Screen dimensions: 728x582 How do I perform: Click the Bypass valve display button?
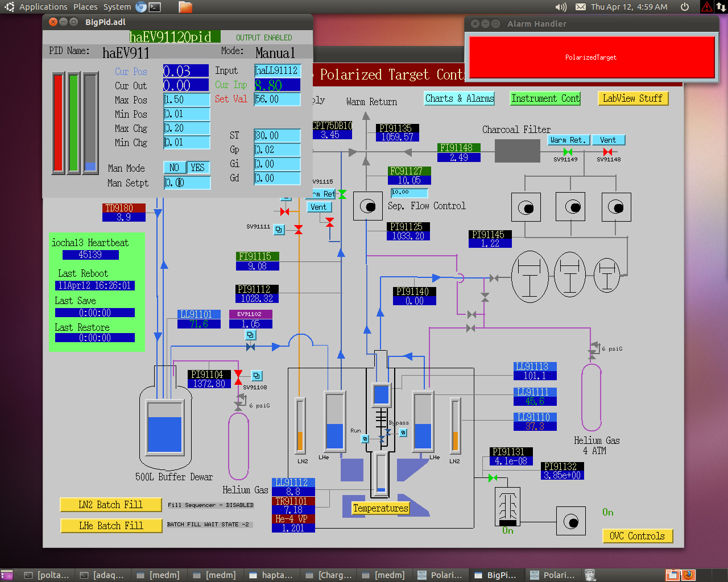[x=403, y=433]
